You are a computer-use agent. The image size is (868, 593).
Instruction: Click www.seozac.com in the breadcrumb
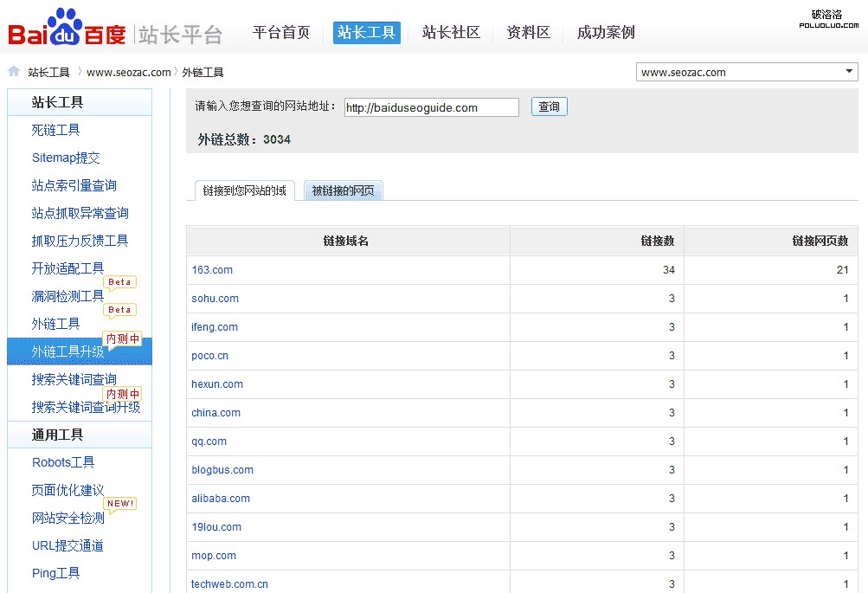click(129, 73)
